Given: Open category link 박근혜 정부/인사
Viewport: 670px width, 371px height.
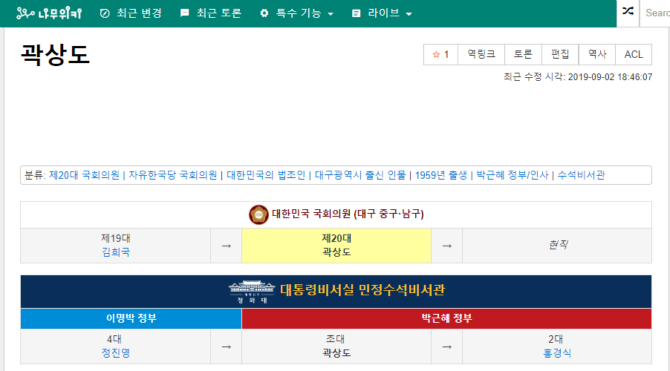Looking at the screenshot, I should tap(512, 175).
